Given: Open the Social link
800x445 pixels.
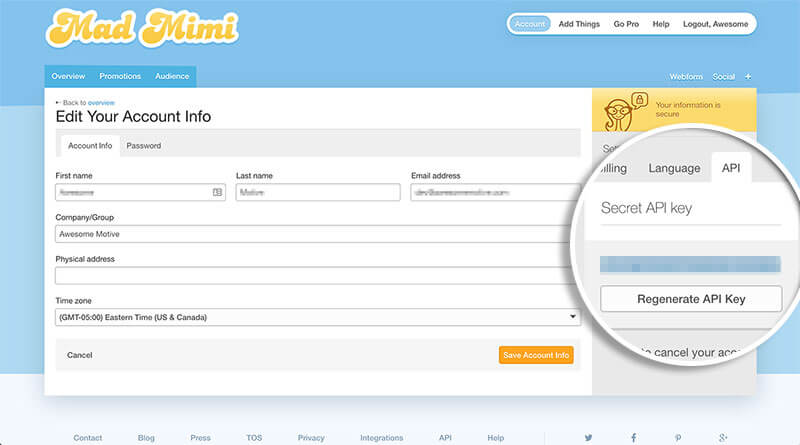Looking at the screenshot, I should 723,77.
